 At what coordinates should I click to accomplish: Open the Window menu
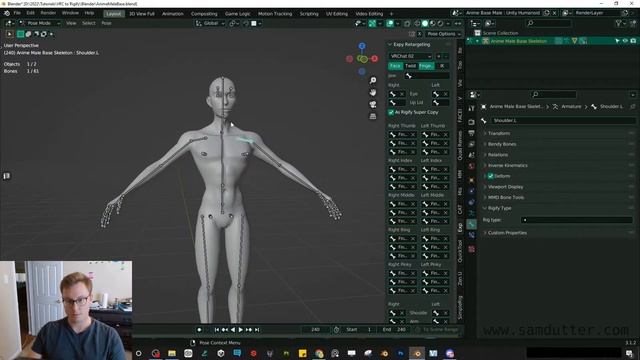[70, 13]
